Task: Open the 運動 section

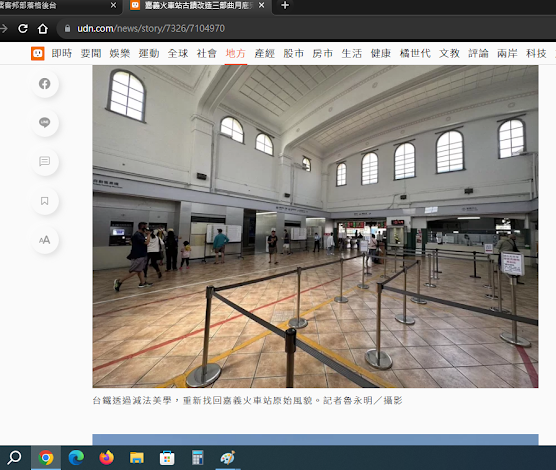Action: pos(149,54)
